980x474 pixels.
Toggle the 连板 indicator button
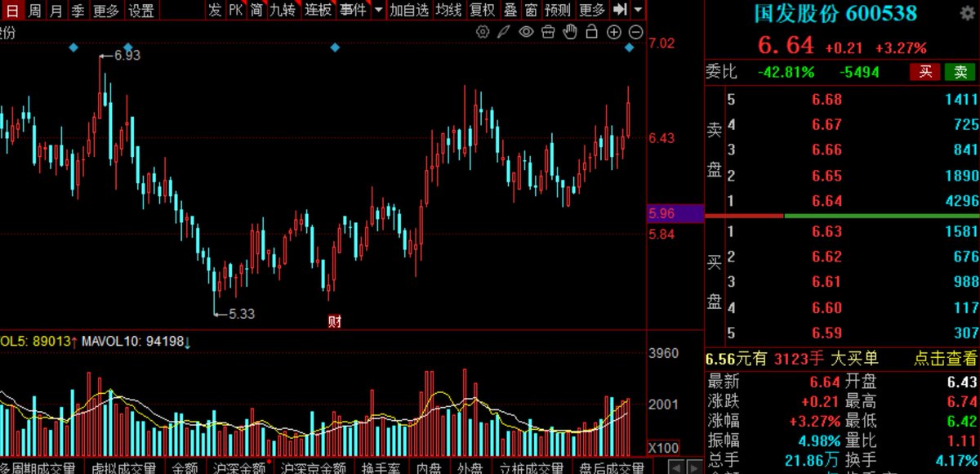[x=318, y=10]
